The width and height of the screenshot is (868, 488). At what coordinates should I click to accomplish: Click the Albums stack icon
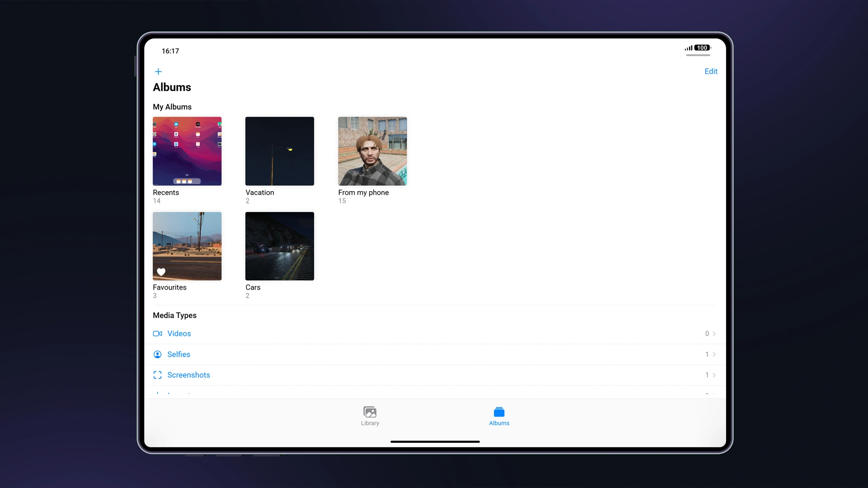tap(499, 412)
